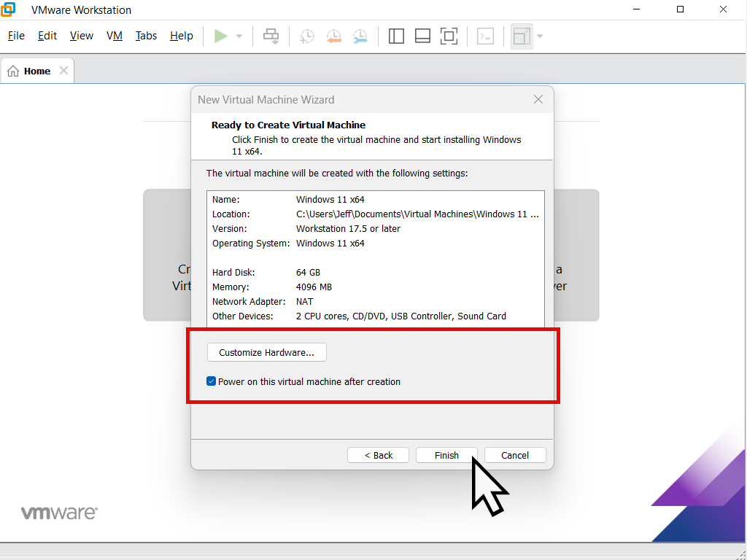The image size is (747, 560).
Task: Click the green Power On toolbar icon
Action: (x=221, y=36)
